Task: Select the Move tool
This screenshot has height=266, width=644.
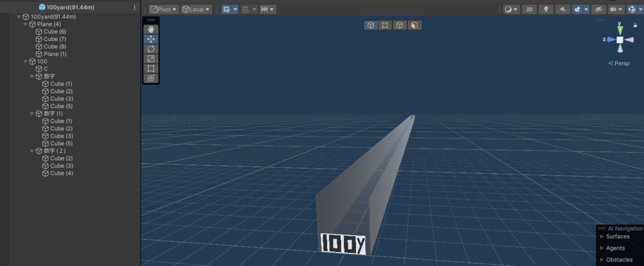Action: pos(151,39)
